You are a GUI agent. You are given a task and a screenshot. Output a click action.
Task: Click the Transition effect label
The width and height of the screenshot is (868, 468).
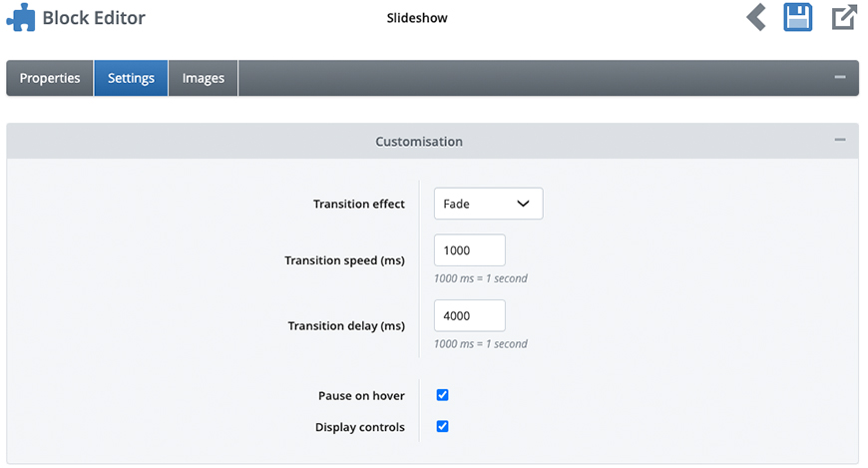[x=359, y=204]
